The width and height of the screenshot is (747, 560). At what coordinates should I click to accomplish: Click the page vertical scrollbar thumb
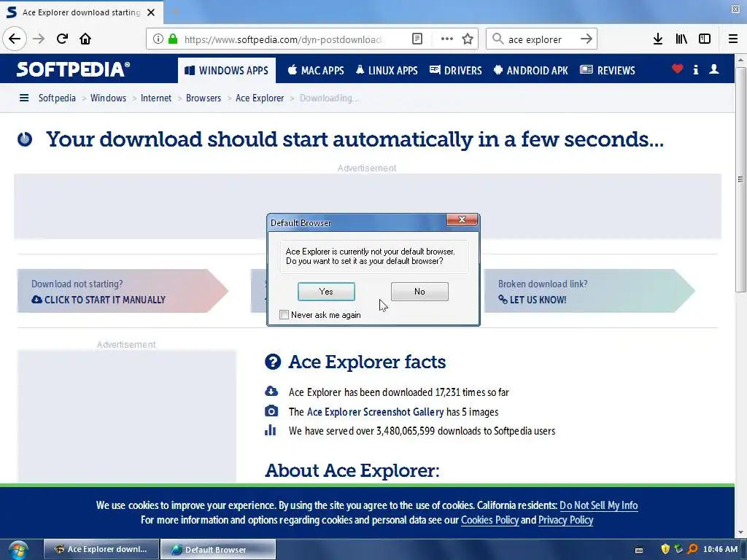point(740,179)
